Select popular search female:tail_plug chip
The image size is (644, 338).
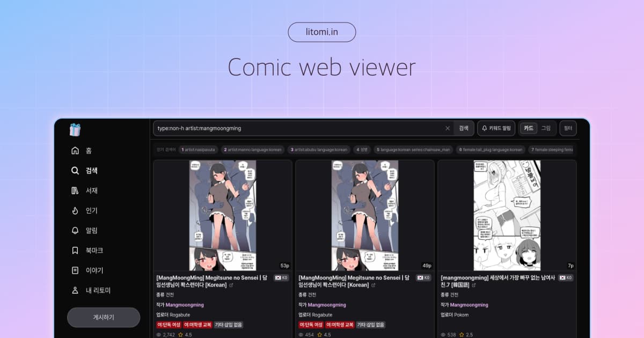[x=490, y=150]
